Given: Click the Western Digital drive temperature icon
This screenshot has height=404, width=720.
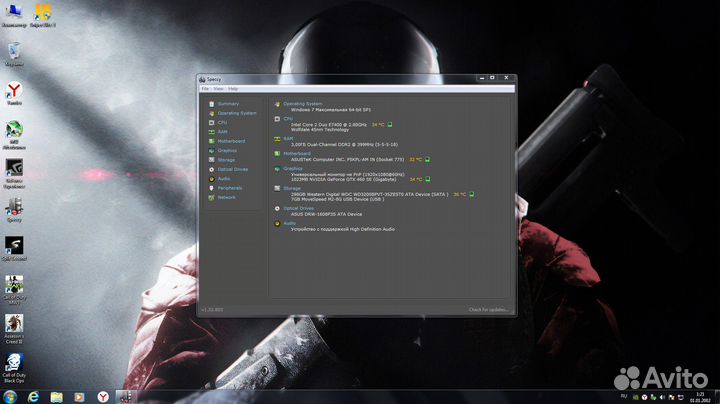Looking at the screenshot, I should [472, 195].
